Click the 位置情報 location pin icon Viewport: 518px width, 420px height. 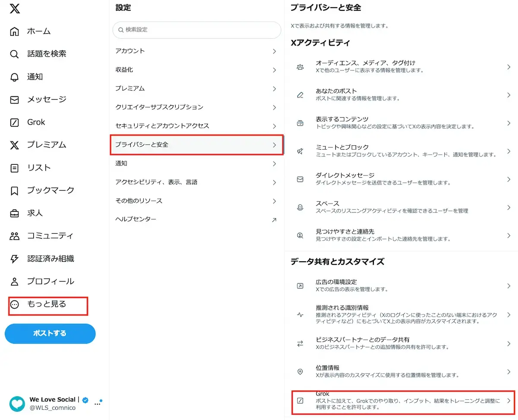pos(300,372)
